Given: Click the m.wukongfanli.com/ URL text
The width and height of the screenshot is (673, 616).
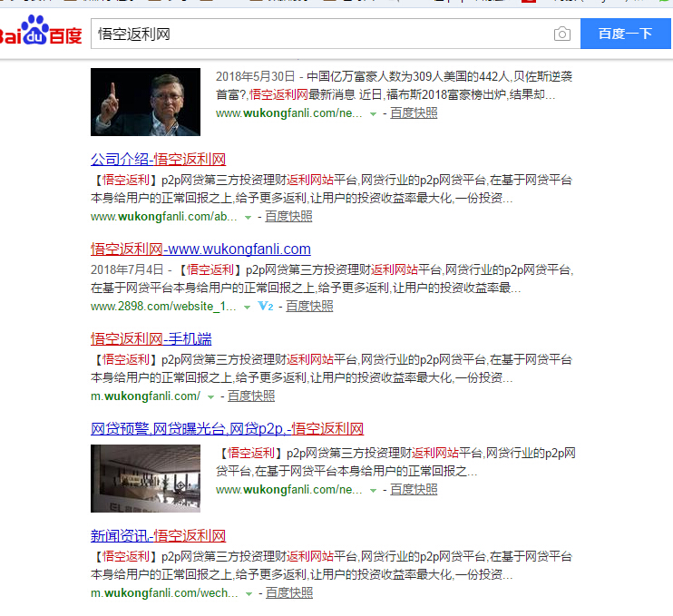Looking at the screenshot, I should click(x=145, y=396).
